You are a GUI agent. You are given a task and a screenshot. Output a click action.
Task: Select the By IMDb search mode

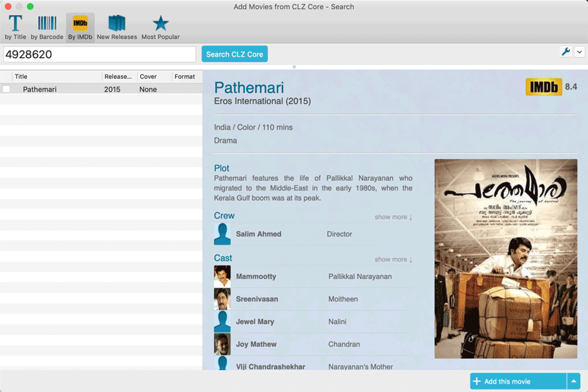(x=80, y=27)
